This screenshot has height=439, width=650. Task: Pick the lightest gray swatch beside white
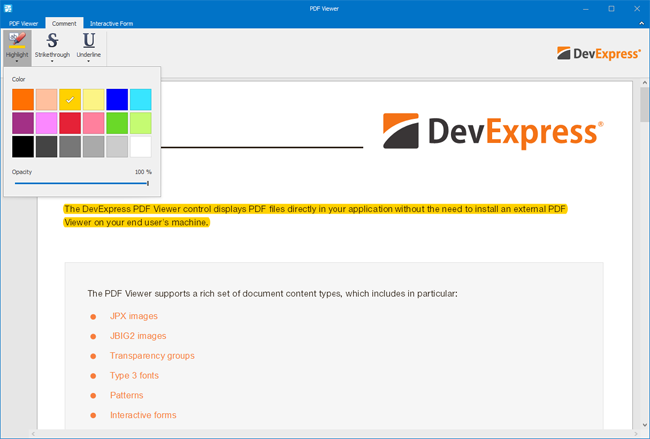(117, 147)
